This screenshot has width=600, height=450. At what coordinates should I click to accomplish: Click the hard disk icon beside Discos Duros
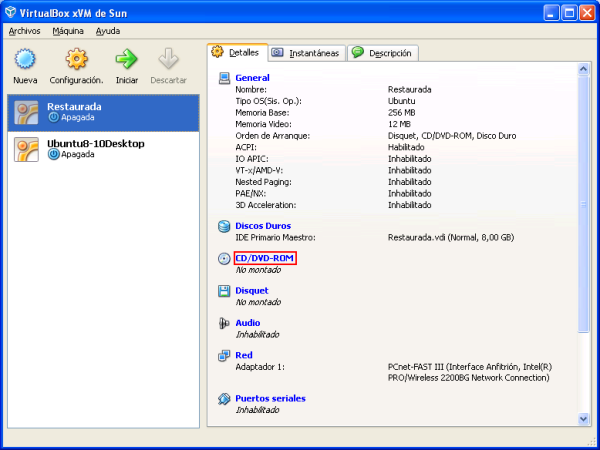224,226
